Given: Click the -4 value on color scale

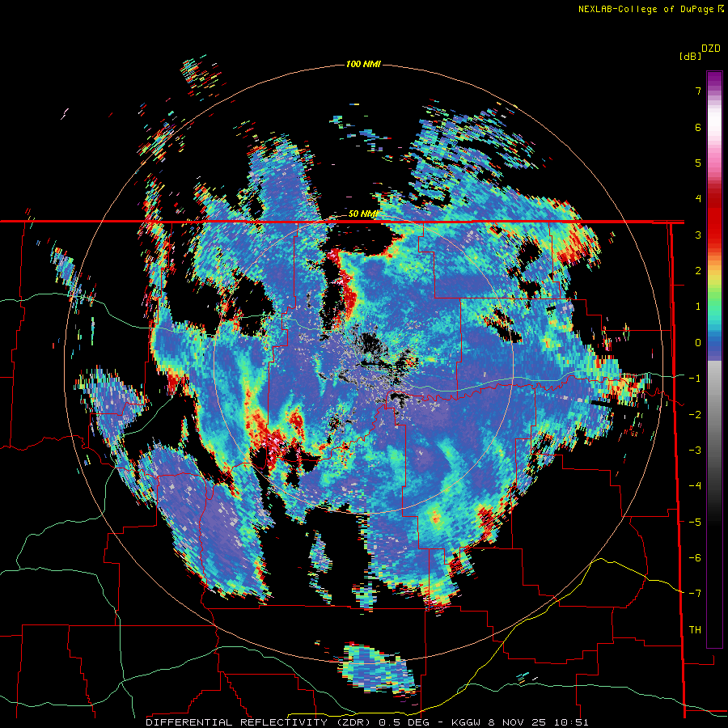Looking at the screenshot, I should point(695,486).
